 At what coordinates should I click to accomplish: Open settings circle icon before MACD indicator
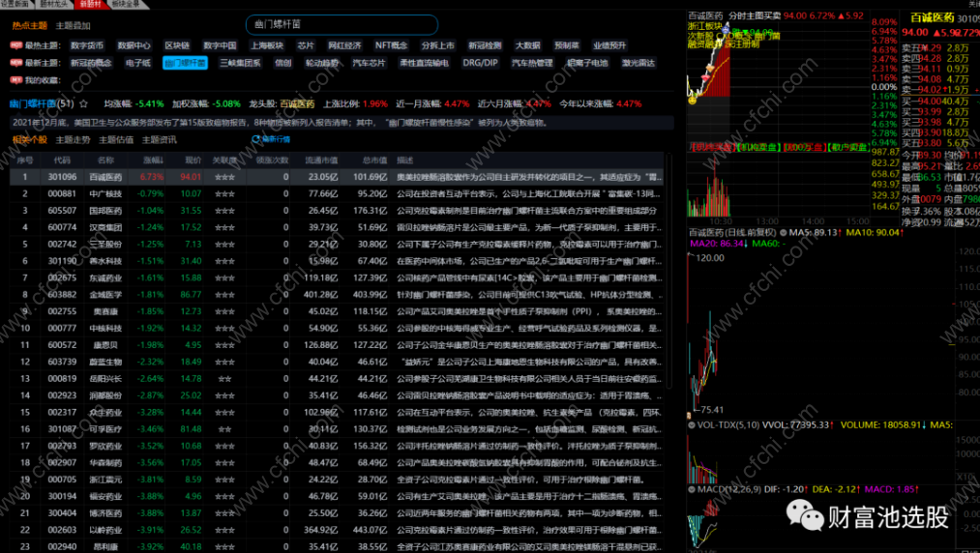pos(692,489)
